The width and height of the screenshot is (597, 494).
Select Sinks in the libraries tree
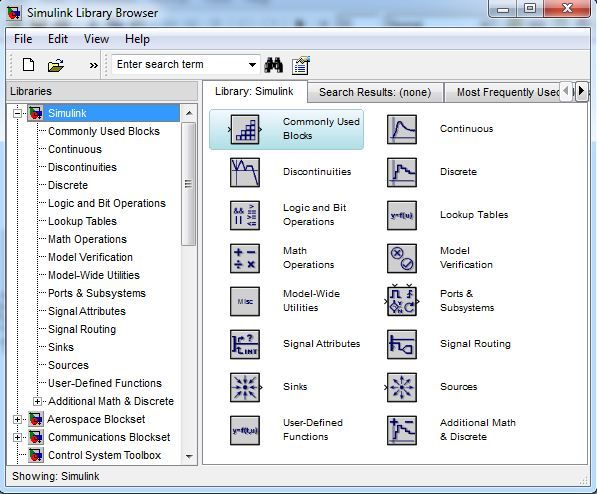pos(61,347)
